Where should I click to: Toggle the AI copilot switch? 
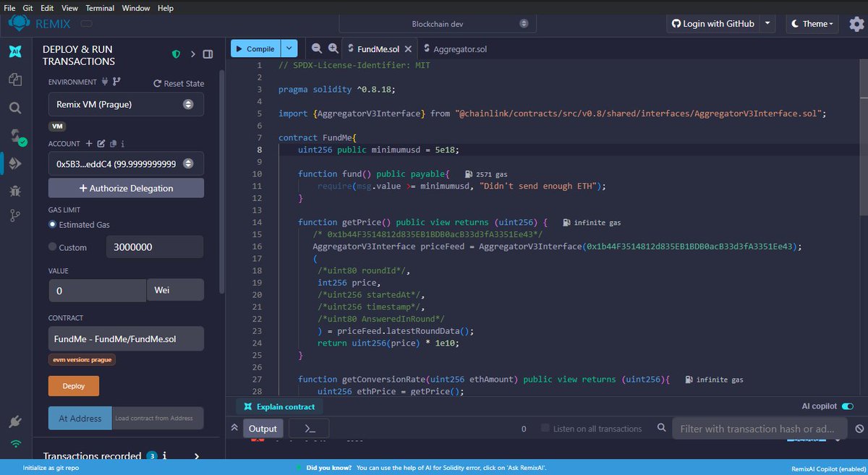[848, 406]
